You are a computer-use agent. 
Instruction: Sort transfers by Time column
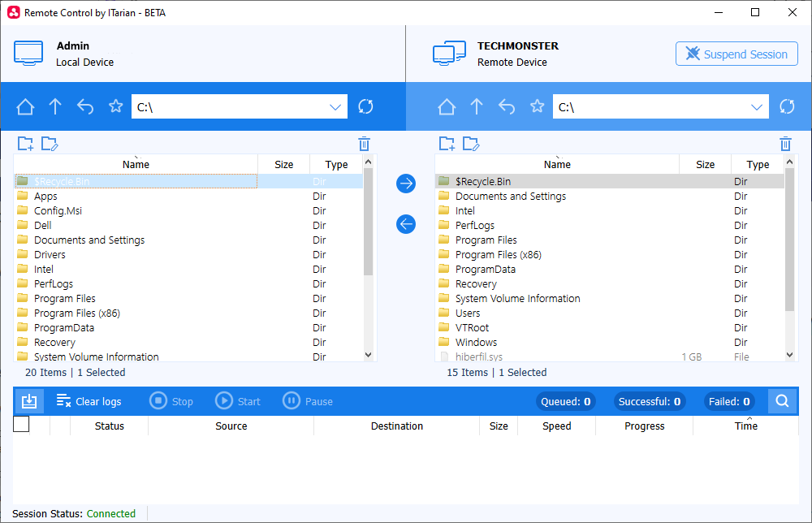(x=745, y=426)
